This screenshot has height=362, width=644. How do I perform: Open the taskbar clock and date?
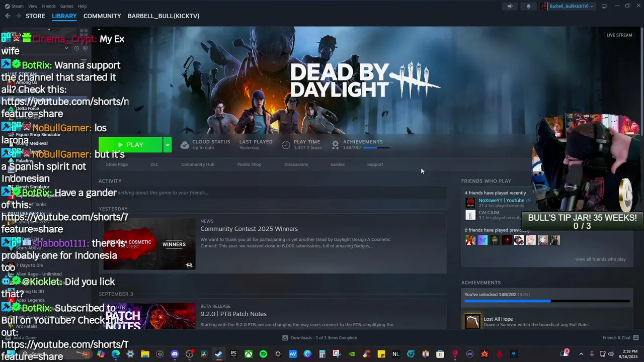click(x=629, y=354)
